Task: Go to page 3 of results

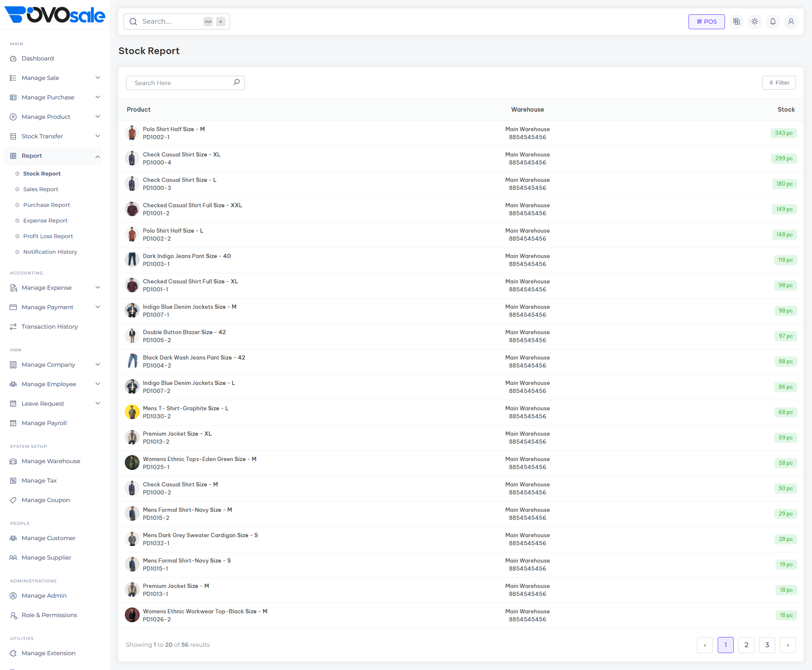Action: pyautogui.click(x=767, y=645)
